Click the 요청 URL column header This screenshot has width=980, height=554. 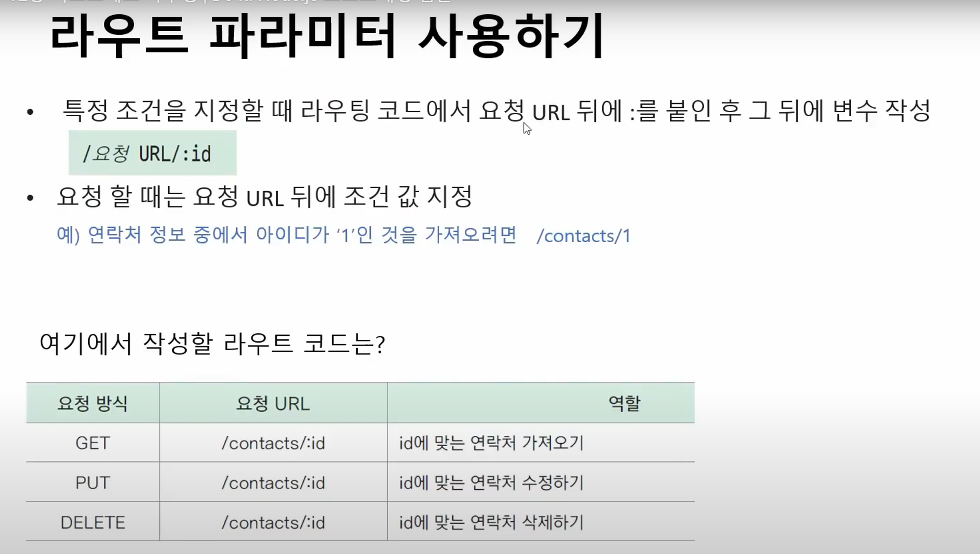coord(273,403)
